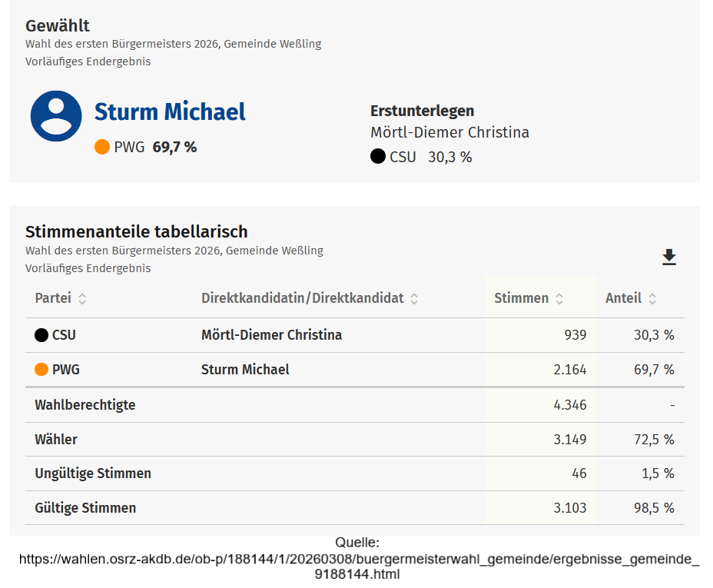Click the CSU dot in the results table
The width and height of the screenshot is (713, 588).
[39, 334]
